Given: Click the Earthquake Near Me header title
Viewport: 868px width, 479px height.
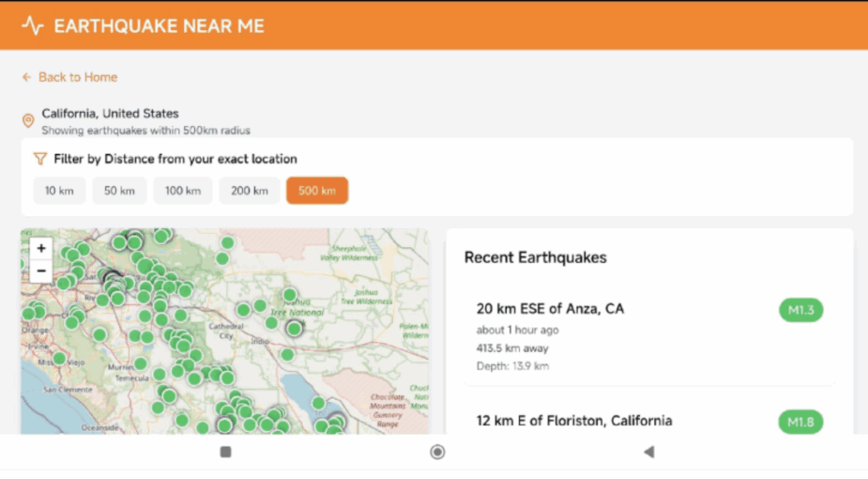Looking at the screenshot, I should [x=159, y=25].
